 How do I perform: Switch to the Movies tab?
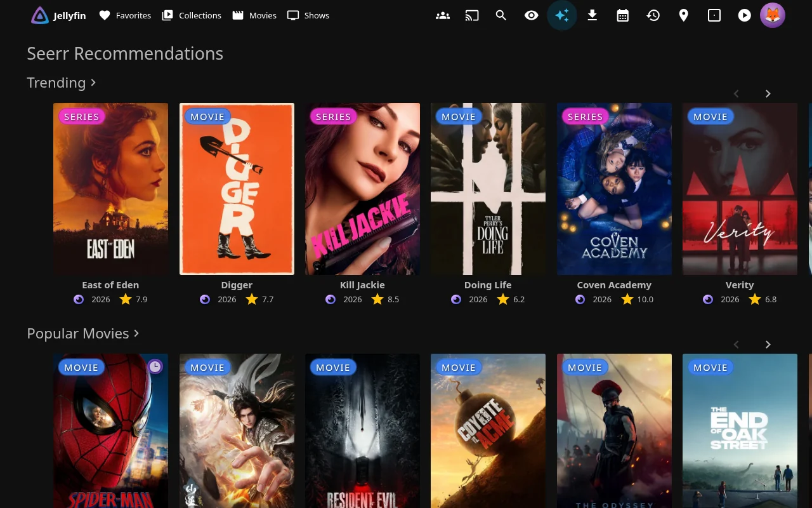(254, 15)
